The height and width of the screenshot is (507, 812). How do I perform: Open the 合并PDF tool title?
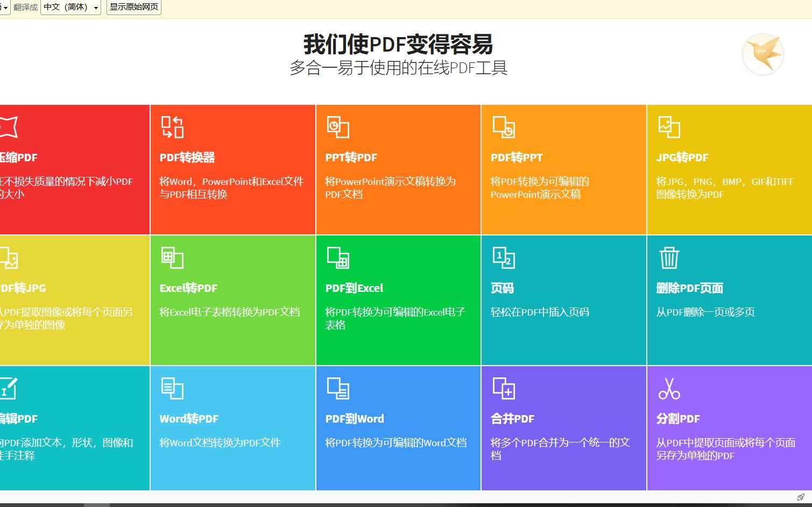(512, 419)
